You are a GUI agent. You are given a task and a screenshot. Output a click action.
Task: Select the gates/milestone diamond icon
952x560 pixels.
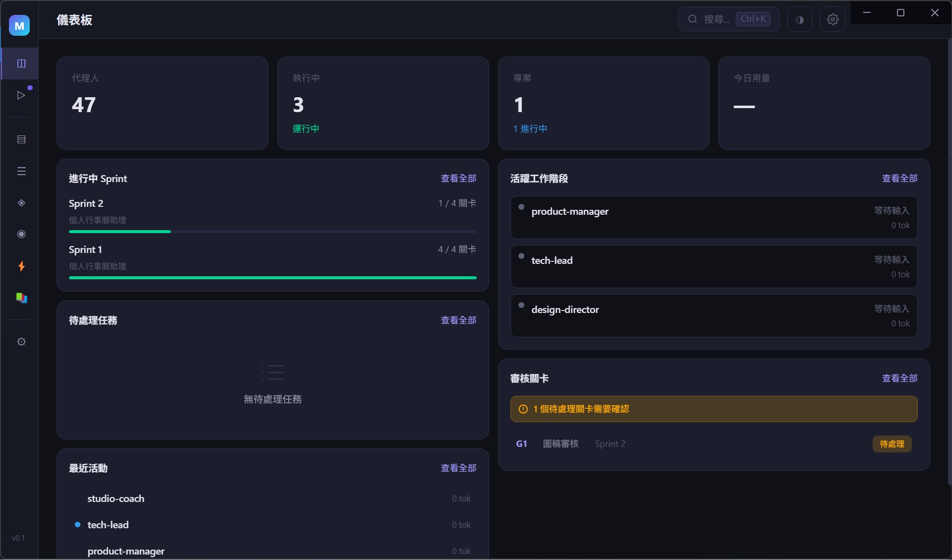(x=21, y=203)
